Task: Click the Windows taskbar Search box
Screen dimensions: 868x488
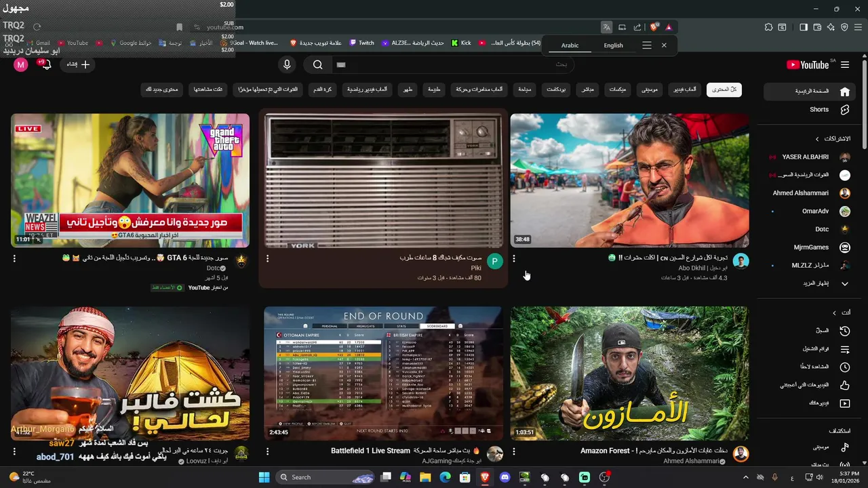Action: coord(324,477)
